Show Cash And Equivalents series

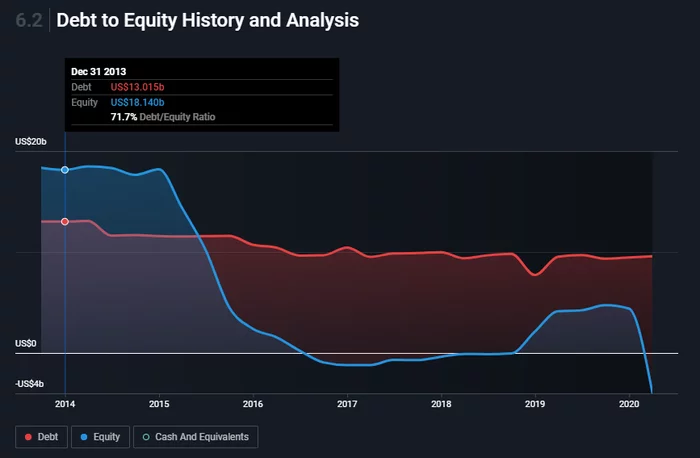(x=196, y=437)
